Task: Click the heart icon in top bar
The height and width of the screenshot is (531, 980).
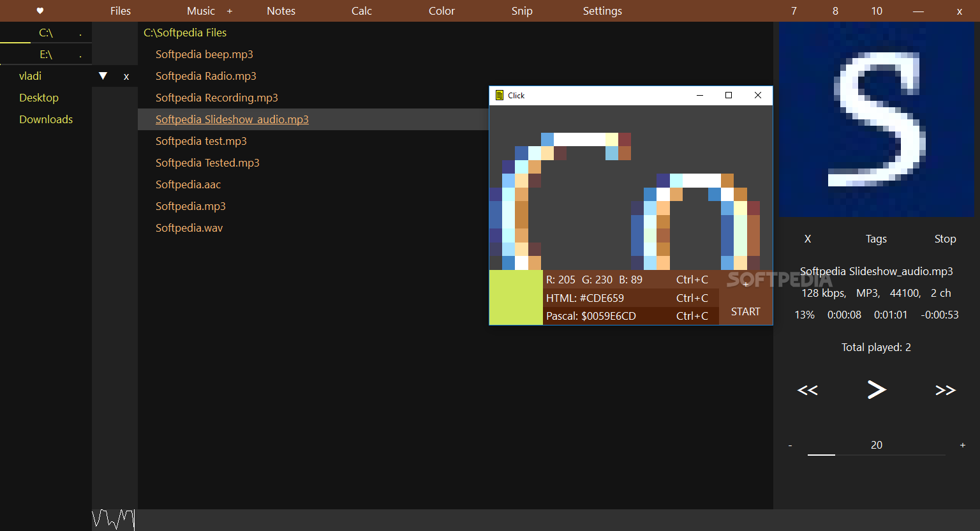Action: (40, 11)
